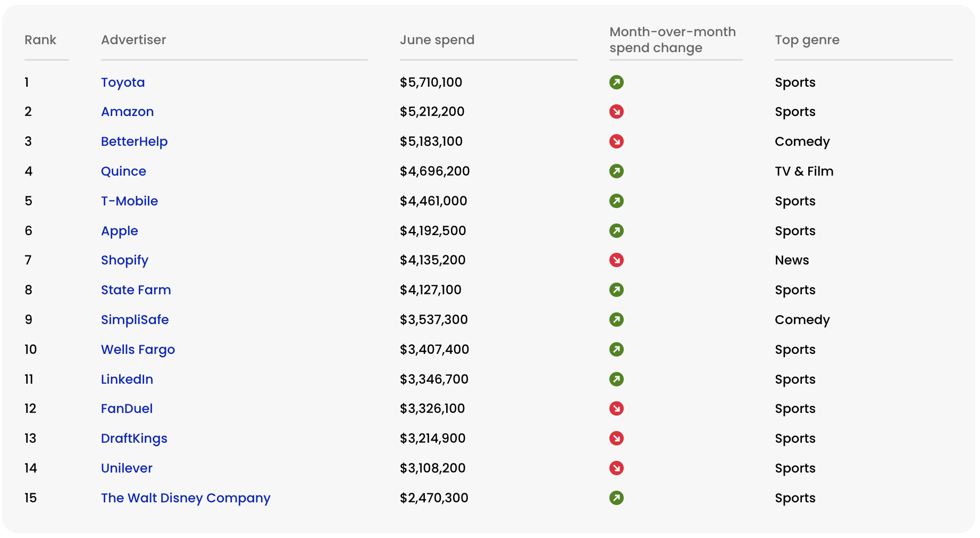Click the Rank column header
Screen dimensions: 980x538
pyautogui.click(x=40, y=40)
